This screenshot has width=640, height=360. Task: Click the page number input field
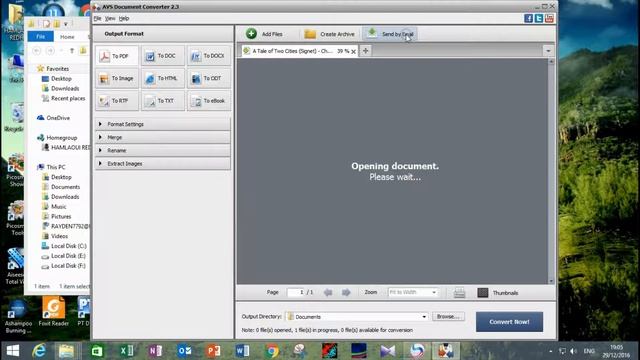[x=296, y=292]
